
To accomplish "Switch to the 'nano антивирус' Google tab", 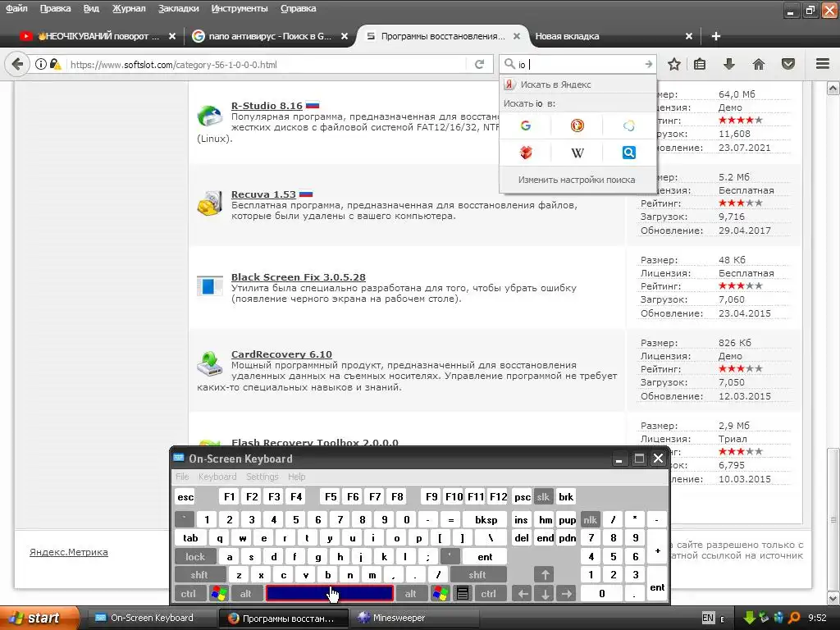I will coord(270,36).
